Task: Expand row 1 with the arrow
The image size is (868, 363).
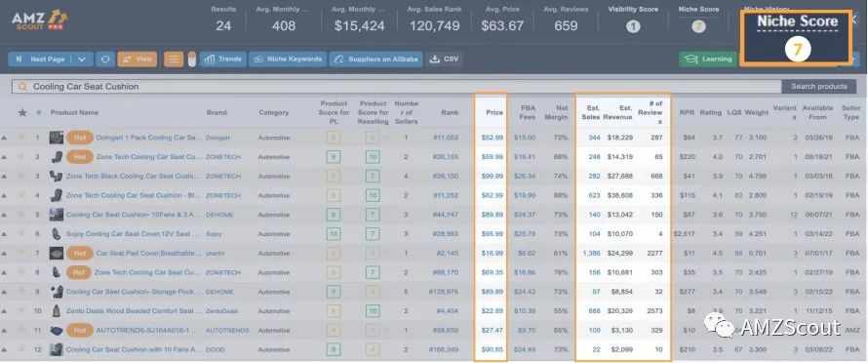Action: coord(5,138)
